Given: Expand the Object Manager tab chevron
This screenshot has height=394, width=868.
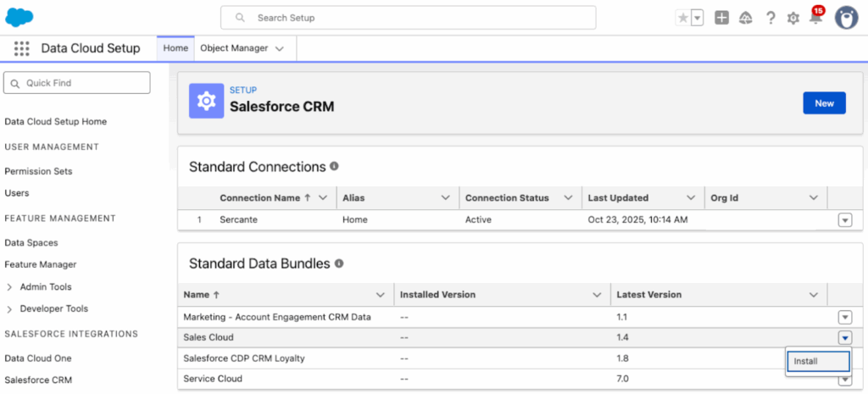Looking at the screenshot, I should tap(280, 48).
